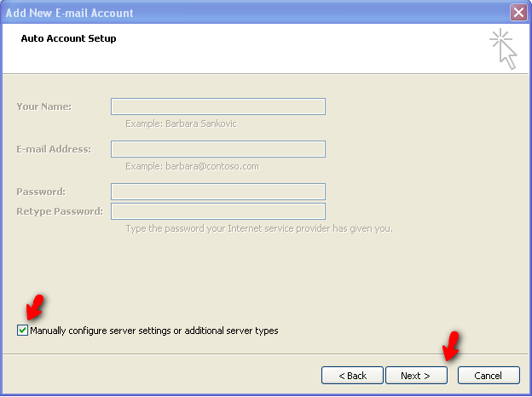Viewport: 532px width, 397px height.
Task: Uncheck Manually configure server settings checkbox
Action: 22,331
